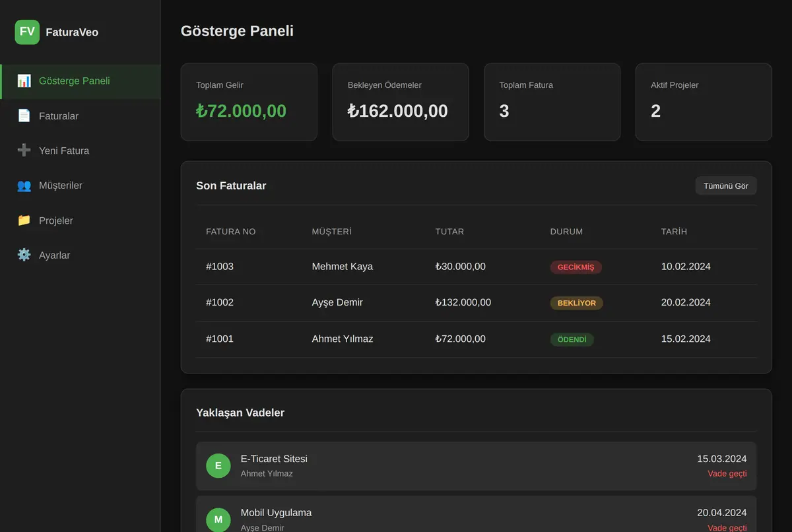Image resolution: width=792 pixels, height=532 pixels.
Task: Click the due date 20.04.2024
Action: click(722, 514)
